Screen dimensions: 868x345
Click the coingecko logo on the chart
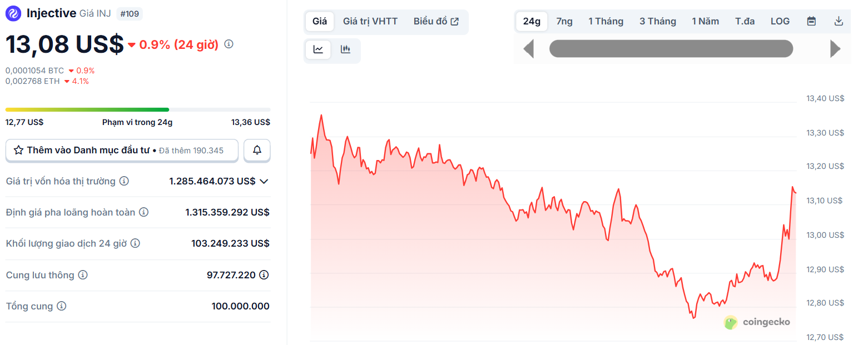(758, 322)
